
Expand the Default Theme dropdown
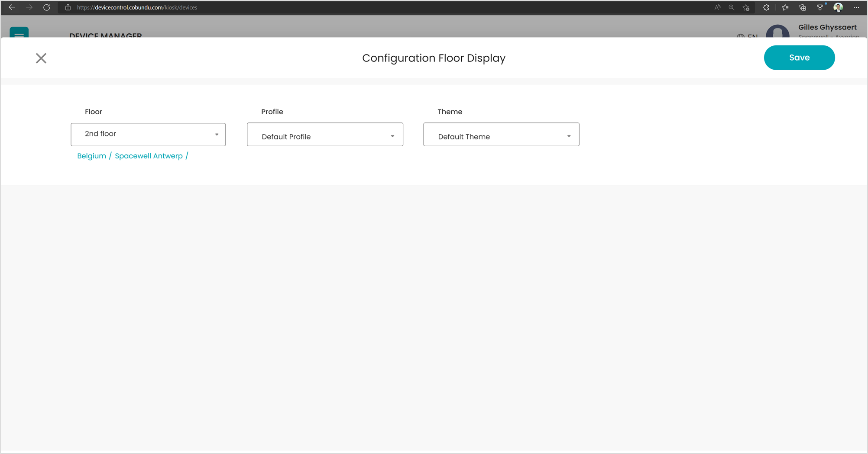click(501, 134)
